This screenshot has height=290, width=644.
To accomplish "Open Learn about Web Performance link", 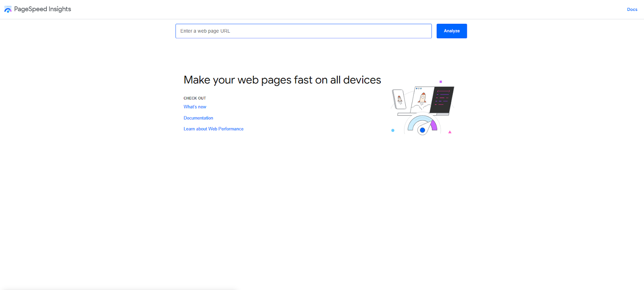I will click(214, 129).
